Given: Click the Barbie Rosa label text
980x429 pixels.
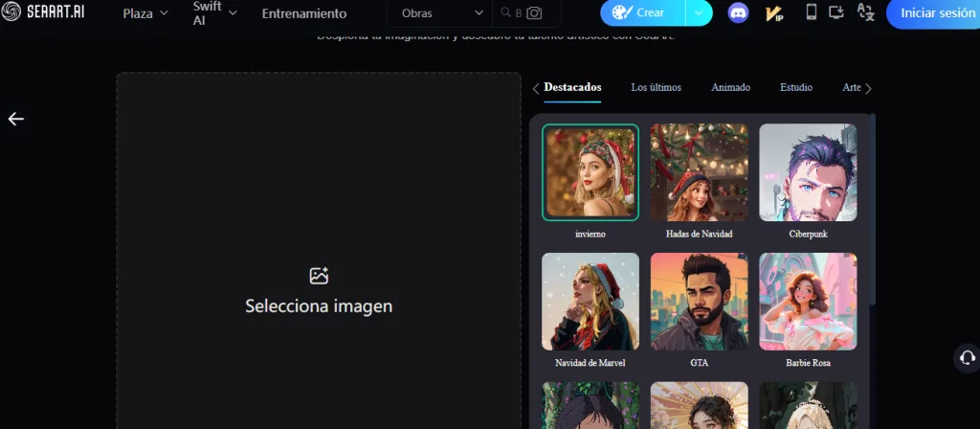Looking at the screenshot, I should 808,363.
